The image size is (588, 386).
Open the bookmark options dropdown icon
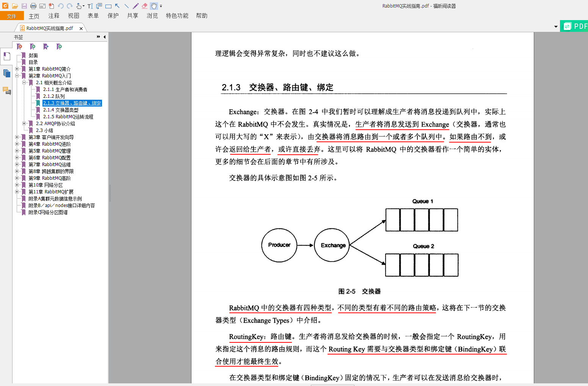pos(59,47)
